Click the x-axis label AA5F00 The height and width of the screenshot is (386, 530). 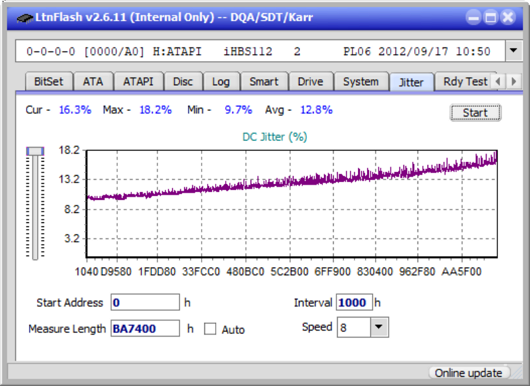pos(461,272)
